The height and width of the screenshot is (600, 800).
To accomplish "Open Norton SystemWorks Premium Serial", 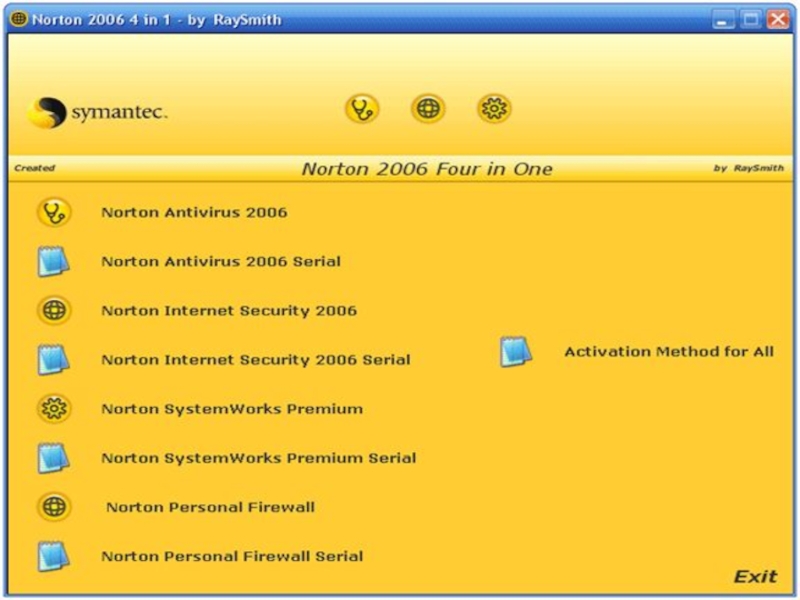I will pyautogui.click(x=259, y=458).
